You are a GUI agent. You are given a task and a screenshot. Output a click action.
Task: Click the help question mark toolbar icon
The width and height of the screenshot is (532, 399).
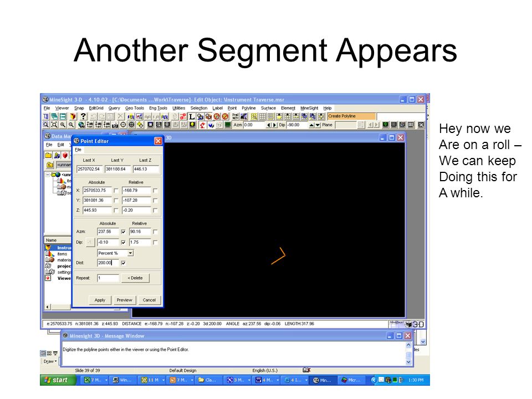point(83,116)
